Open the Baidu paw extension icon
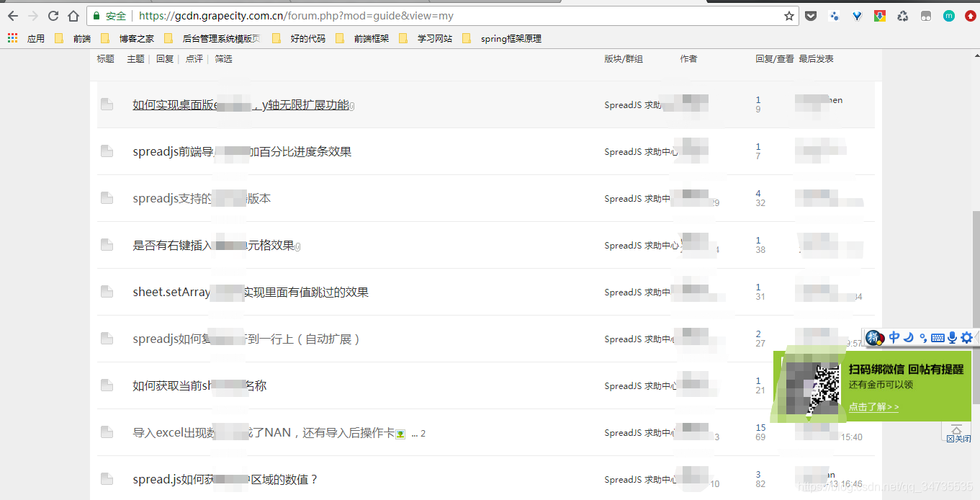Image resolution: width=980 pixels, height=500 pixels. tap(835, 16)
